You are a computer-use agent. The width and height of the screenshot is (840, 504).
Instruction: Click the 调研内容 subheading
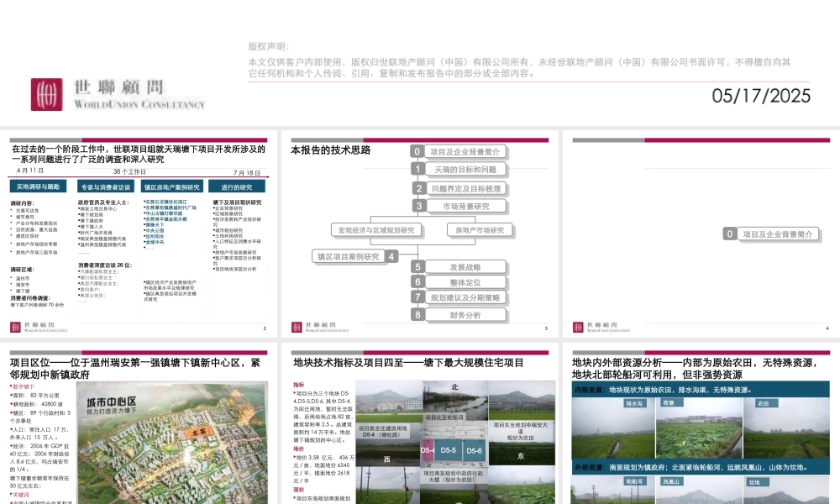coord(22,203)
